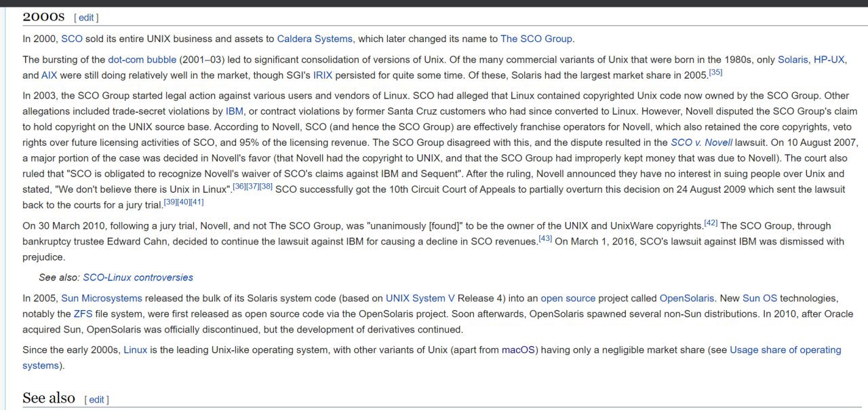Open the open source link
This screenshot has width=868, height=410.
click(x=568, y=299)
